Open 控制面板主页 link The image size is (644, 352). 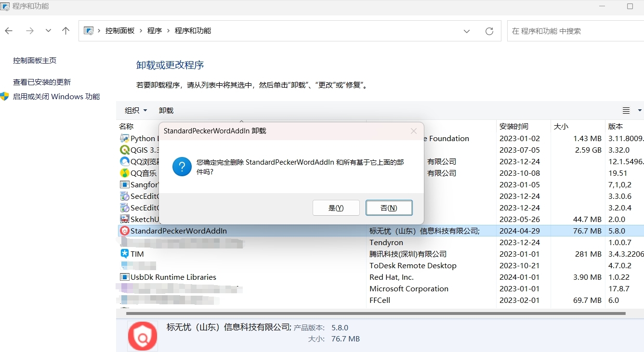coord(35,61)
